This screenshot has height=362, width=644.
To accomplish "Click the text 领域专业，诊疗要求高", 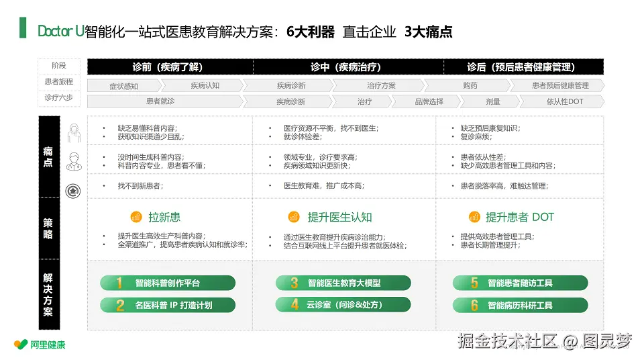I will (x=319, y=157).
